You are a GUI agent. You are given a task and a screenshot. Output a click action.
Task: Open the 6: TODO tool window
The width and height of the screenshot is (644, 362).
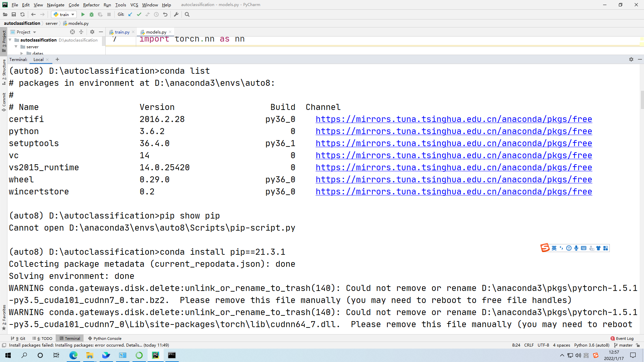point(42,339)
